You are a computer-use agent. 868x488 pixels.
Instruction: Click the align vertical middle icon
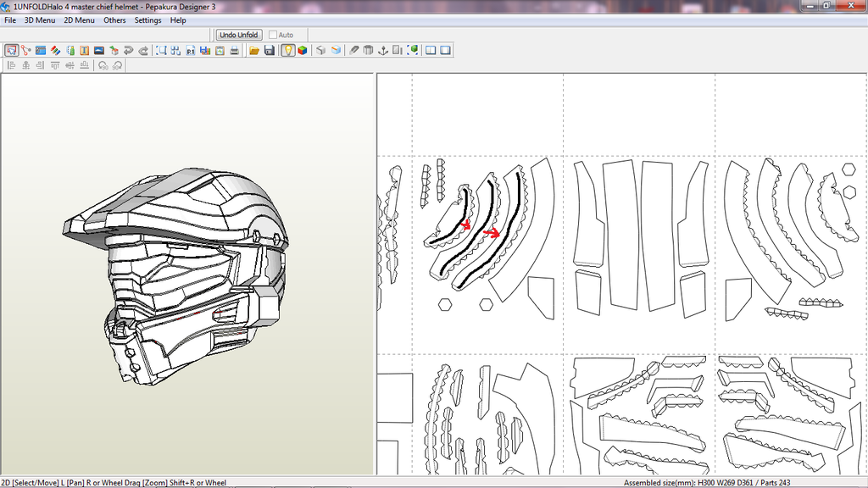click(70, 65)
